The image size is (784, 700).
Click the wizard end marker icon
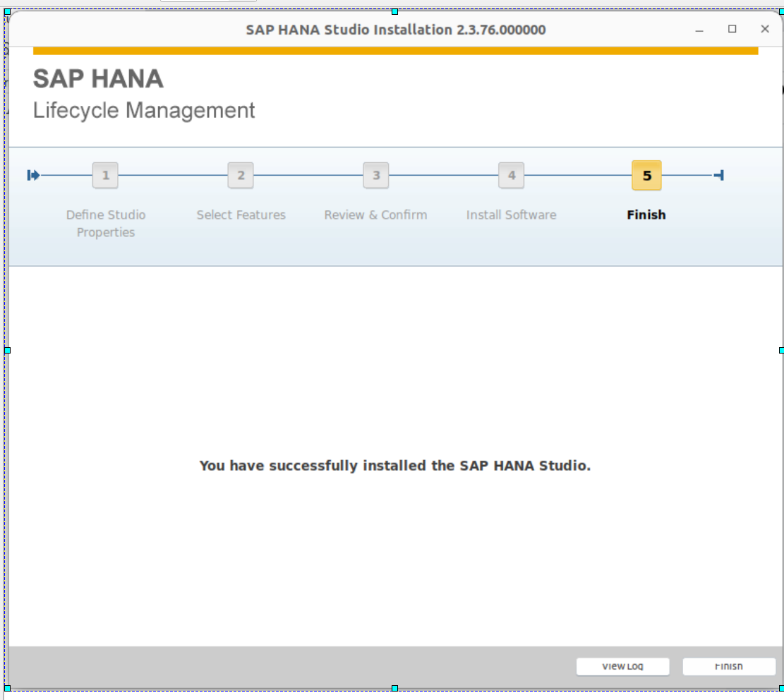tap(719, 176)
